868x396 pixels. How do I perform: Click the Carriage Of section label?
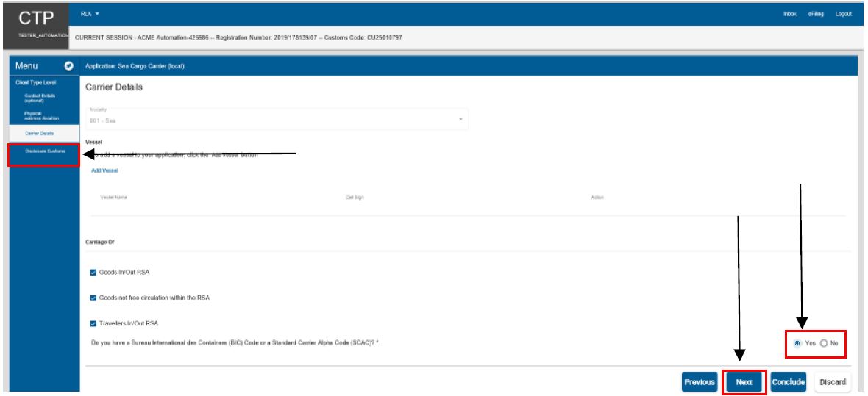(x=99, y=242)
